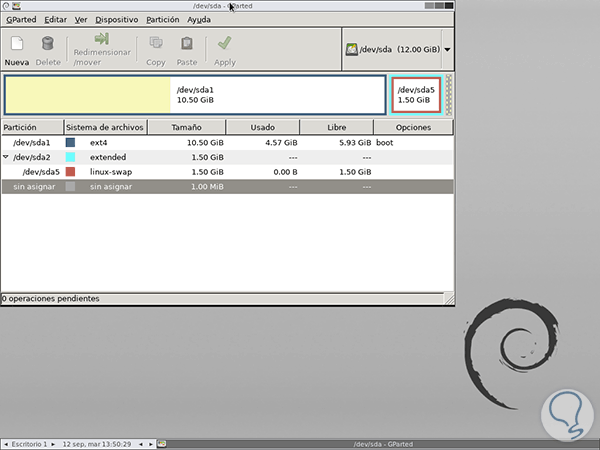Select /dev/sda1 block in disk map
The height and width of the screenshot is (450, 600).
195,95
